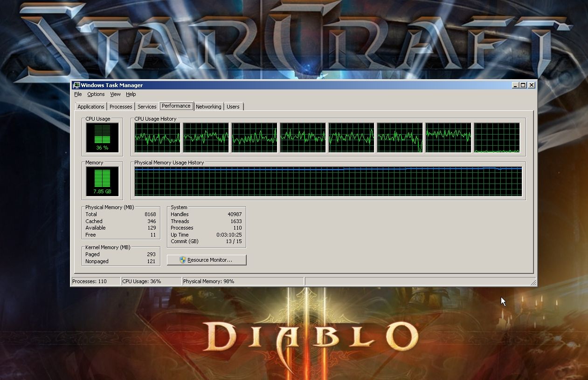
Task: Click the Available memory value "129"
Action: pos(152,228)
